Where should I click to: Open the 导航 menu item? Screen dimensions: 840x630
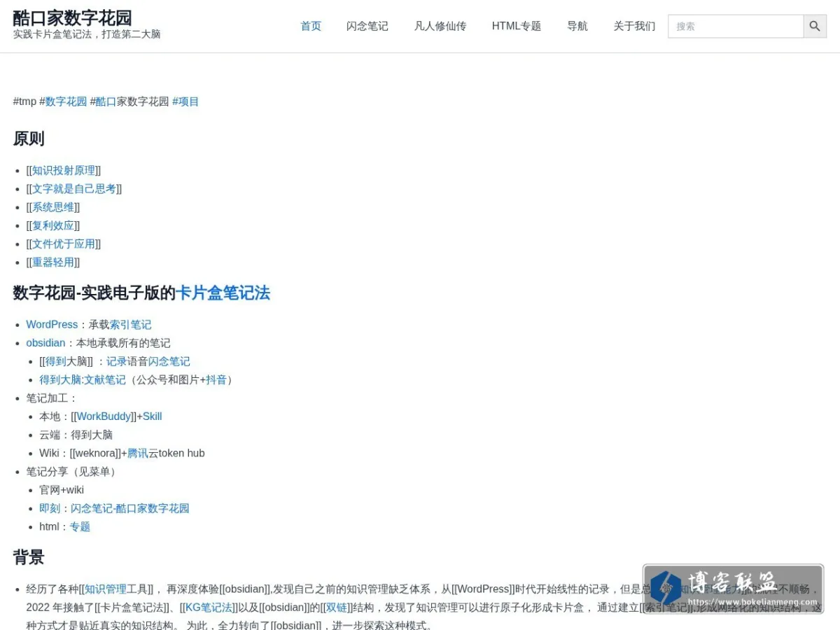pyautogui.click(x=577, y=26)
